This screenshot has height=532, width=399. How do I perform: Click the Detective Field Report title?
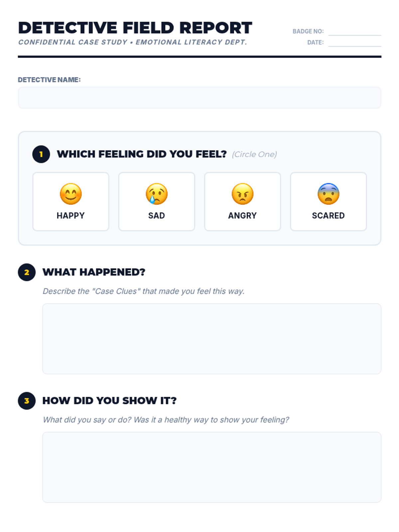click(x=135, y=28)
